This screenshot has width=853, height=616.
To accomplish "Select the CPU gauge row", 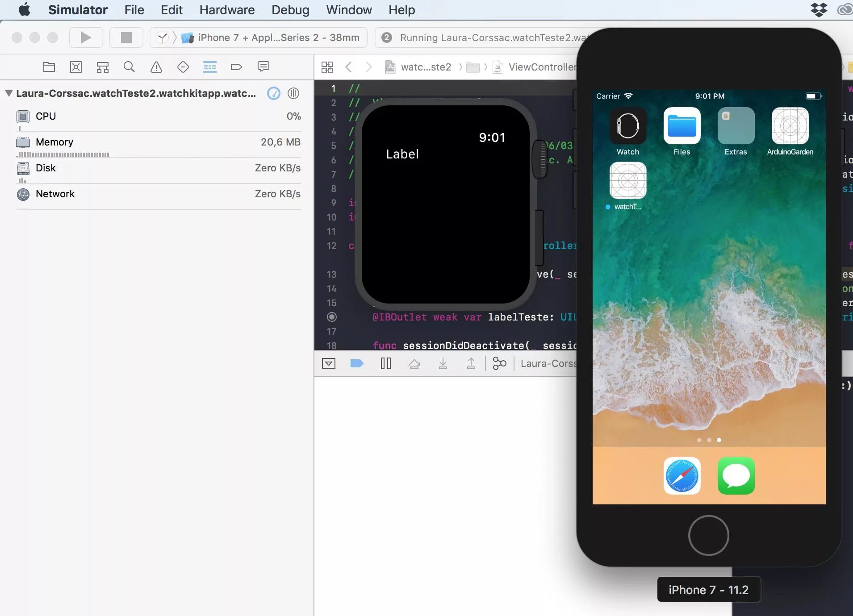I will (x=159, y=119).
